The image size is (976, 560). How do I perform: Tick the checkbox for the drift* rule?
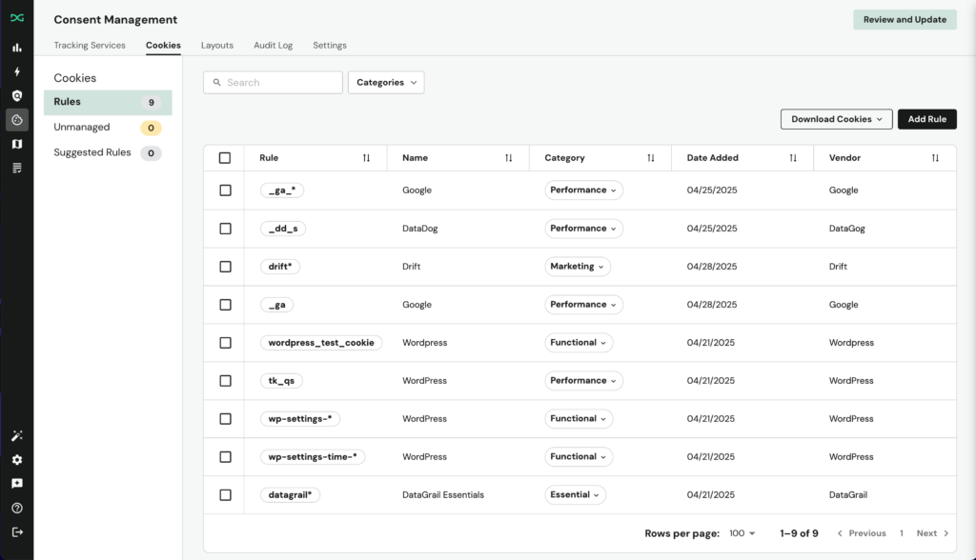(225, 267)
